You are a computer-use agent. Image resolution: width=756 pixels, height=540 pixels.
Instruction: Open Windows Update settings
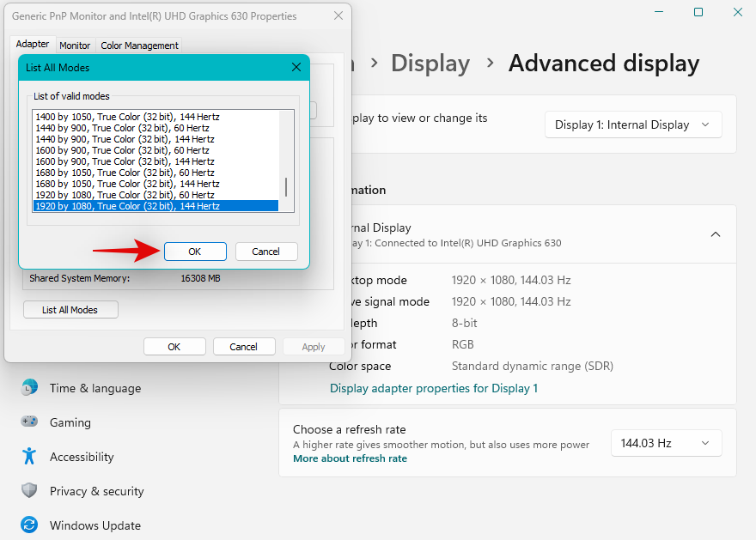tap(94, 525)
